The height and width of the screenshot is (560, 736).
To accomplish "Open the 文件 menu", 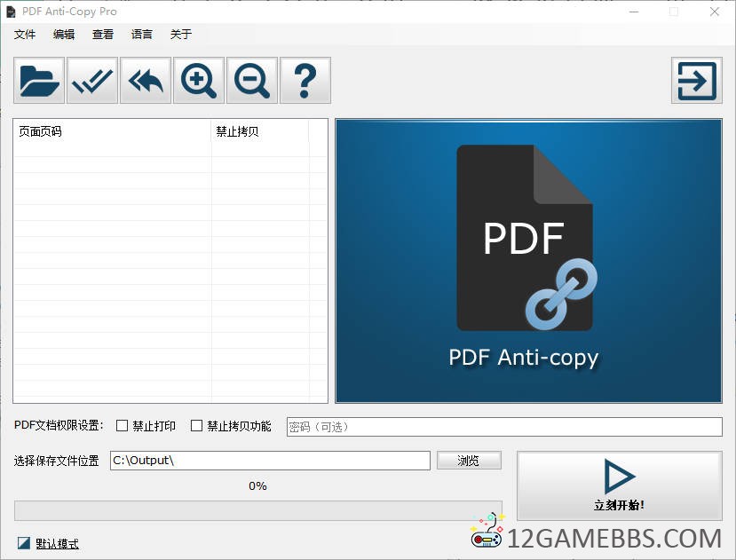I will 25,35.
